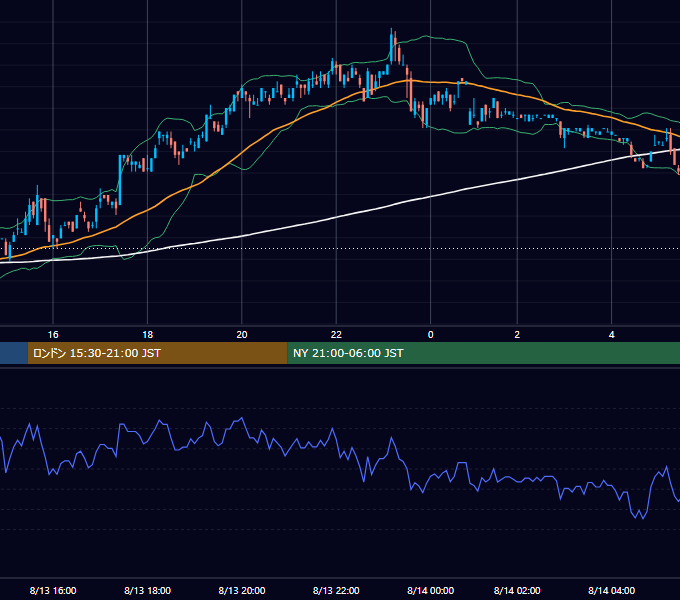Viewport: 680px width, 600px height.
Task: Click the upper axis hour label 0
Action: (x=431, y=335)
